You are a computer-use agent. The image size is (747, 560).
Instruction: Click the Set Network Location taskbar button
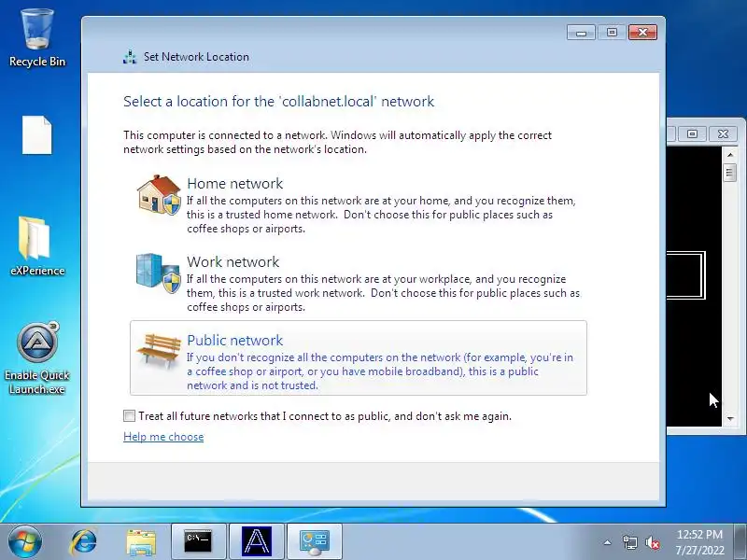pos(315,541)
